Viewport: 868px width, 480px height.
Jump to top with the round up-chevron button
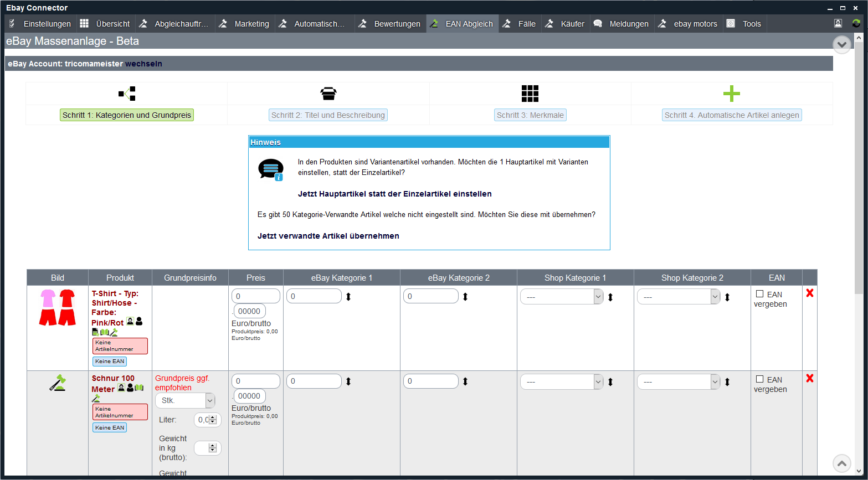click(x=842, y=463)
